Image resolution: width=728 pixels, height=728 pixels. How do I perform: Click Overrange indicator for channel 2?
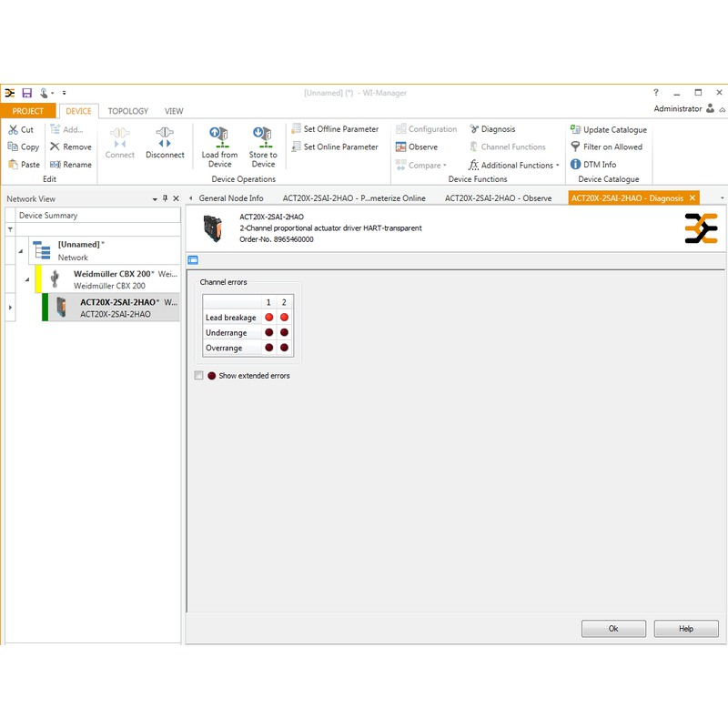pos(284,348)
